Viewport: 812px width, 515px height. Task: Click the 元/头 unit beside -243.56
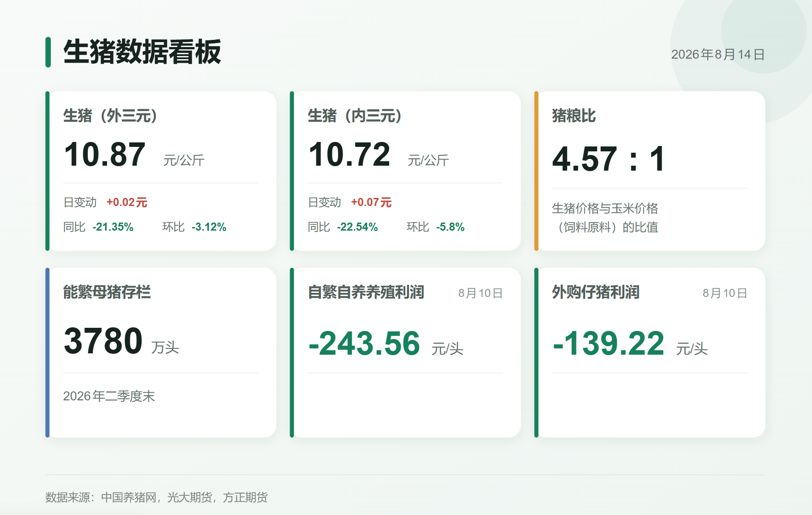[447, 349]
